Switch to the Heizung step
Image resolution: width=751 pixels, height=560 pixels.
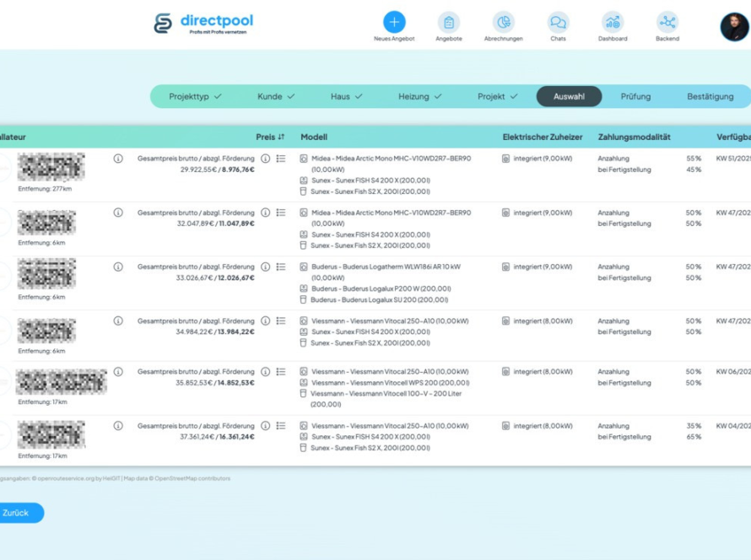point(419,96)
